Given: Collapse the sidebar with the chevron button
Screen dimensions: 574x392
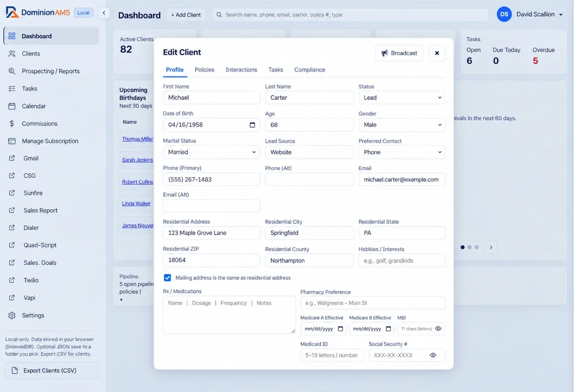Looking at the screenshot, I should [x=104, y=13].
